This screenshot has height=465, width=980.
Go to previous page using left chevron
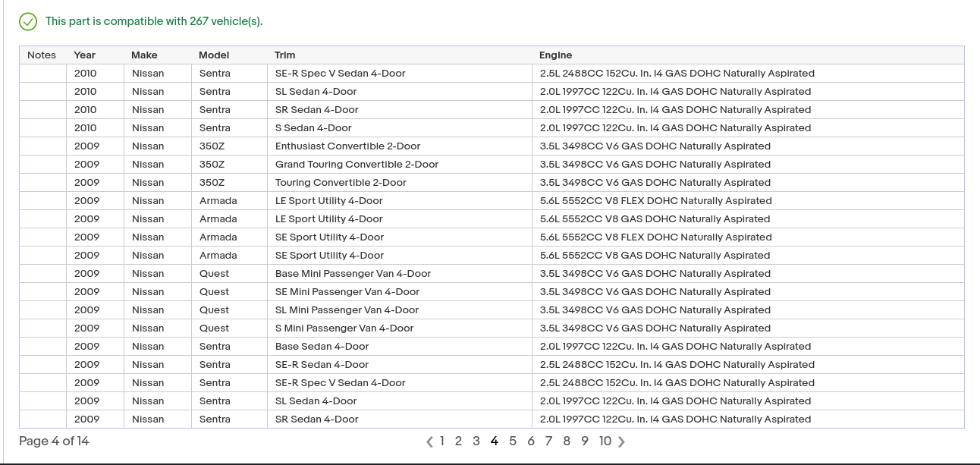click(x=429, y=441)
